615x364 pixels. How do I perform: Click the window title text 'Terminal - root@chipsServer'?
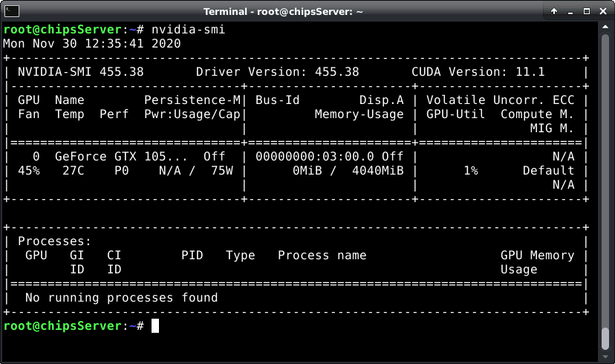(283, 12)
